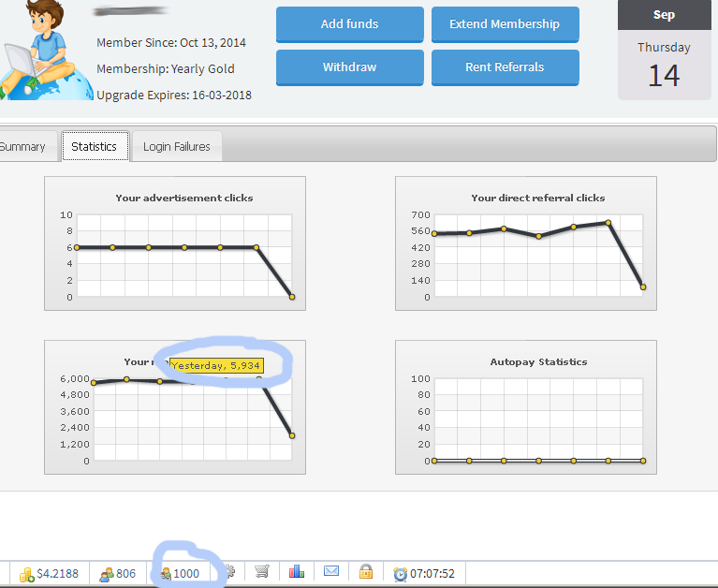This screenshot has width=718, height=588.
Task: Click the Thursday 14 calendar date widget
Action: point(664,64)
